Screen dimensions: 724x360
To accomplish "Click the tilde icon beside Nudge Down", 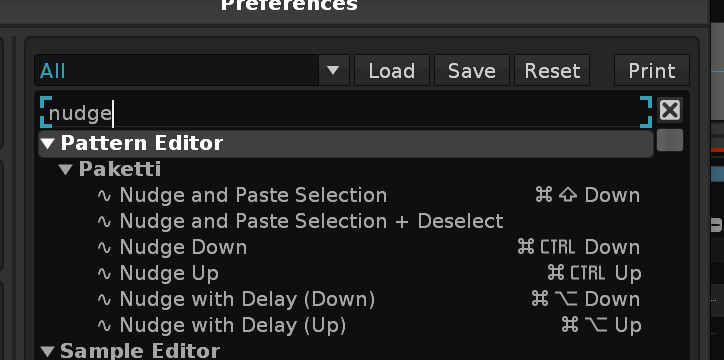I will pos(104,248).
